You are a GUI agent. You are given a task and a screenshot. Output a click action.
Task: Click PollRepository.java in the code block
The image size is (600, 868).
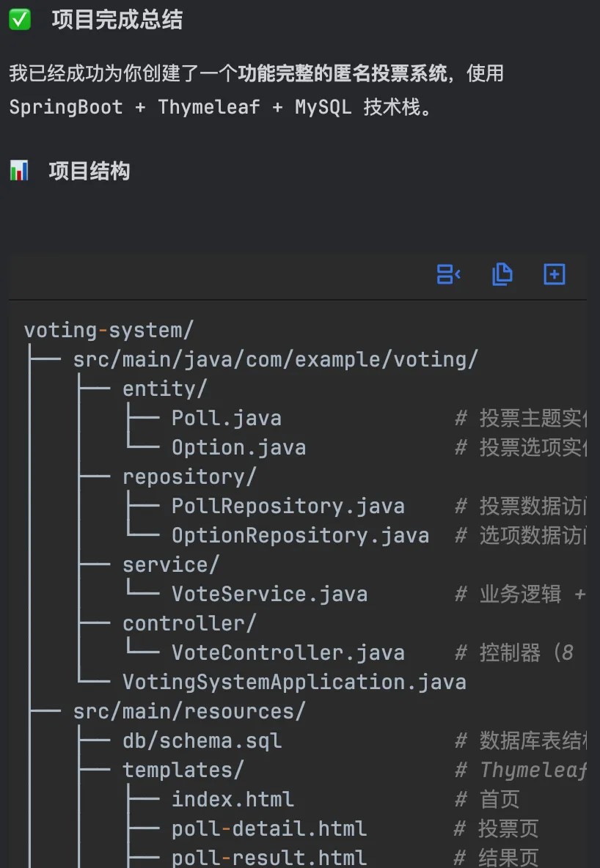(x=288, y=506)
